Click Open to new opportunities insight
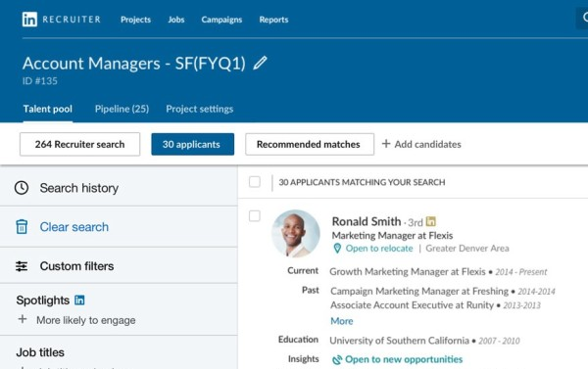Screen dimensions: 588x369 coord(404,359)
